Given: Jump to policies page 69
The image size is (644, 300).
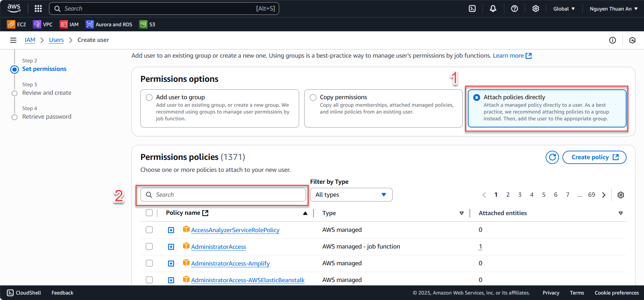Looking at the screenshot, I should pyautogui.click(x=591, y=195).
